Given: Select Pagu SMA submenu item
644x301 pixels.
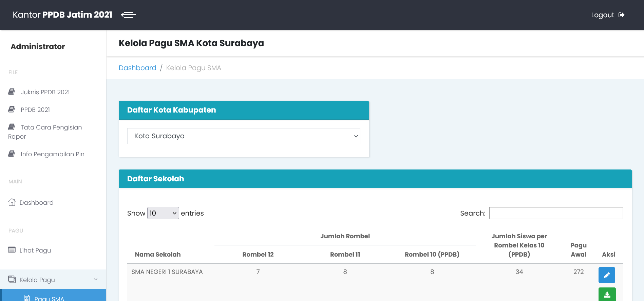Looking at the screenshot, I should click(x=49, y=298).
